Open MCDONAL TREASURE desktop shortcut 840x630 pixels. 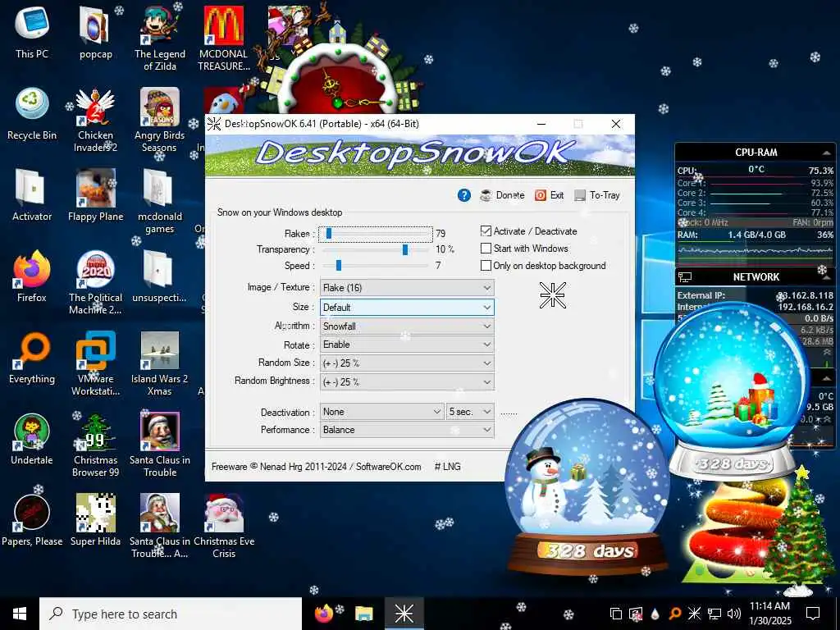[224, 38]
